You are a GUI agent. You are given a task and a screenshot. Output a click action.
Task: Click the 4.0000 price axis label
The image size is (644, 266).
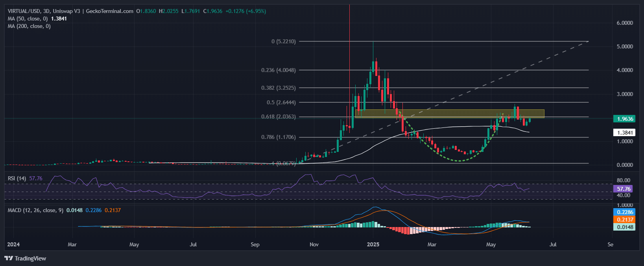point(625,70)
